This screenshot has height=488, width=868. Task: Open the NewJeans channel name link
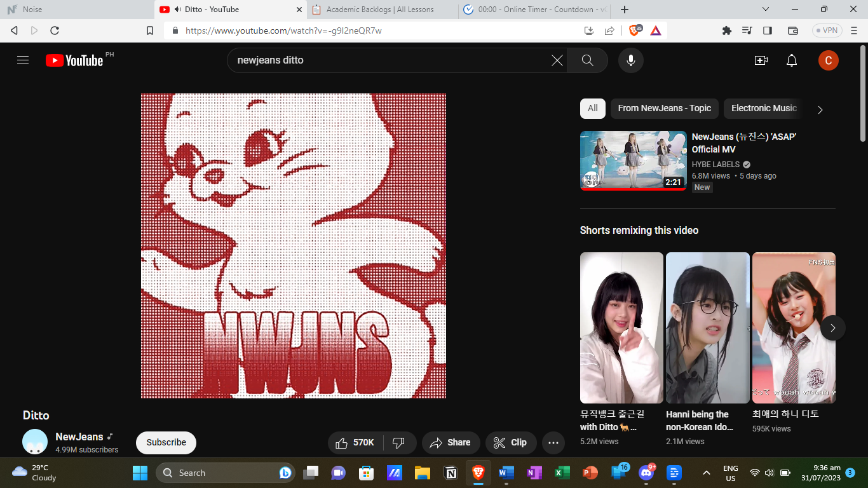[x=79, y=437]
